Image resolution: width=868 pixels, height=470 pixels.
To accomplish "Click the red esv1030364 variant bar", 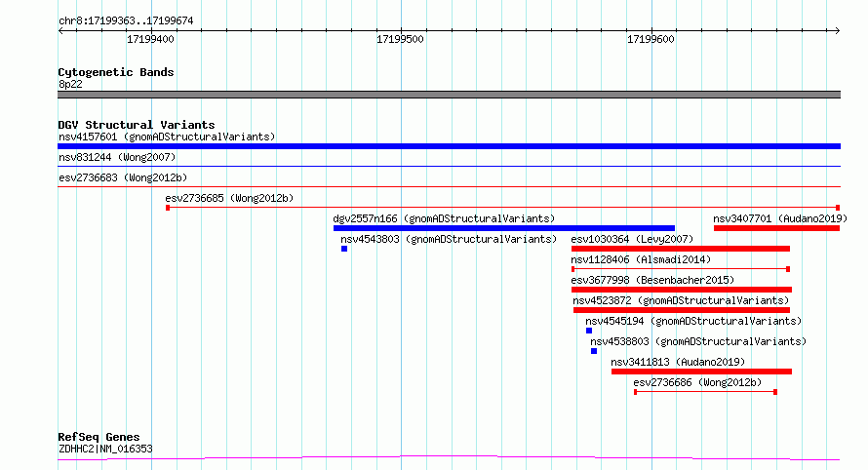I will pyautogui.click(x=681, y=249).
